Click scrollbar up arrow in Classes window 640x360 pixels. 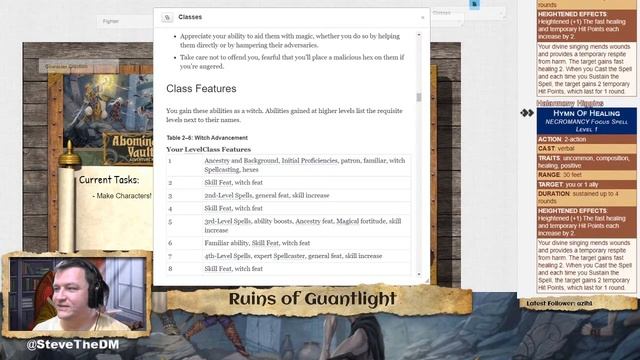[x=419, y=36]
